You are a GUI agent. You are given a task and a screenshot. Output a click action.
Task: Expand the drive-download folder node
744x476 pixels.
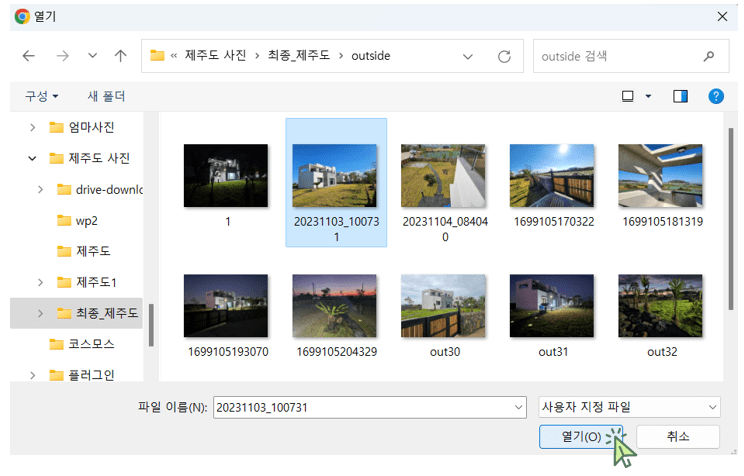click(40, 189)
